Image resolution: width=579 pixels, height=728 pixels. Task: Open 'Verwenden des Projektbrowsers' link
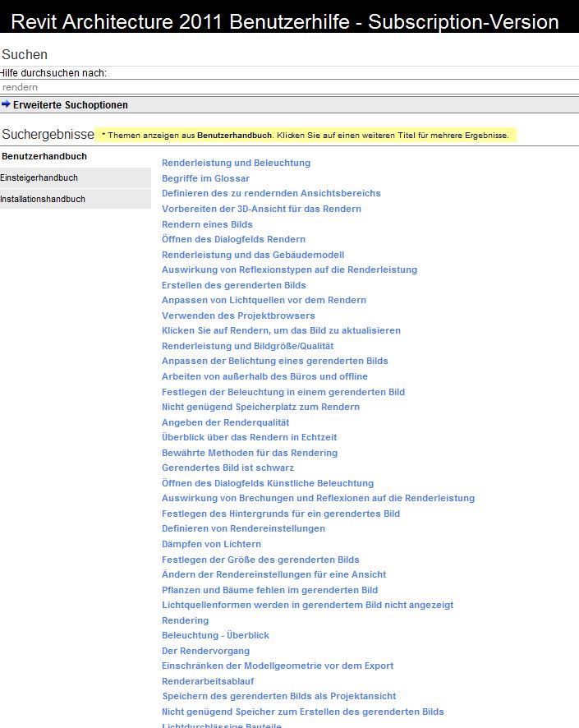point(238,316)
